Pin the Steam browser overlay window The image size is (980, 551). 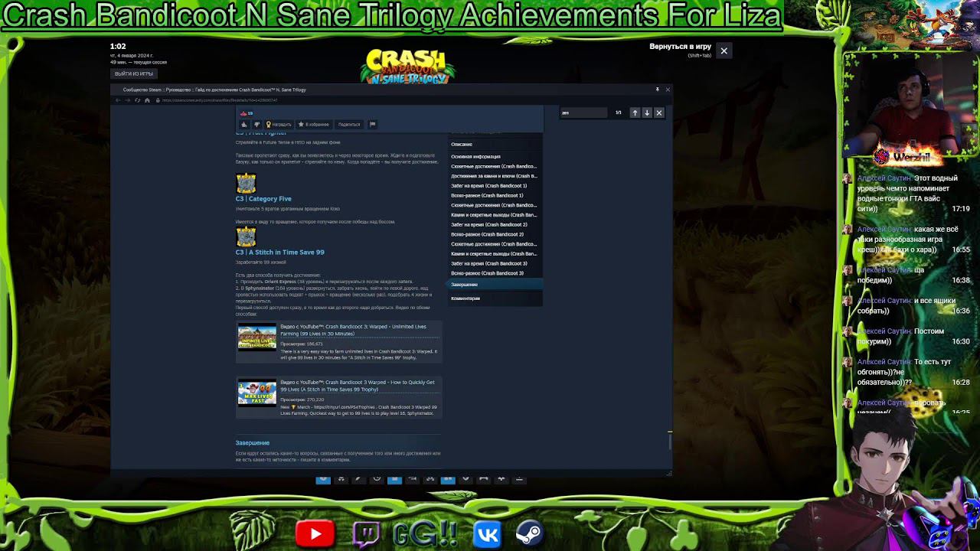click(657, 90)
